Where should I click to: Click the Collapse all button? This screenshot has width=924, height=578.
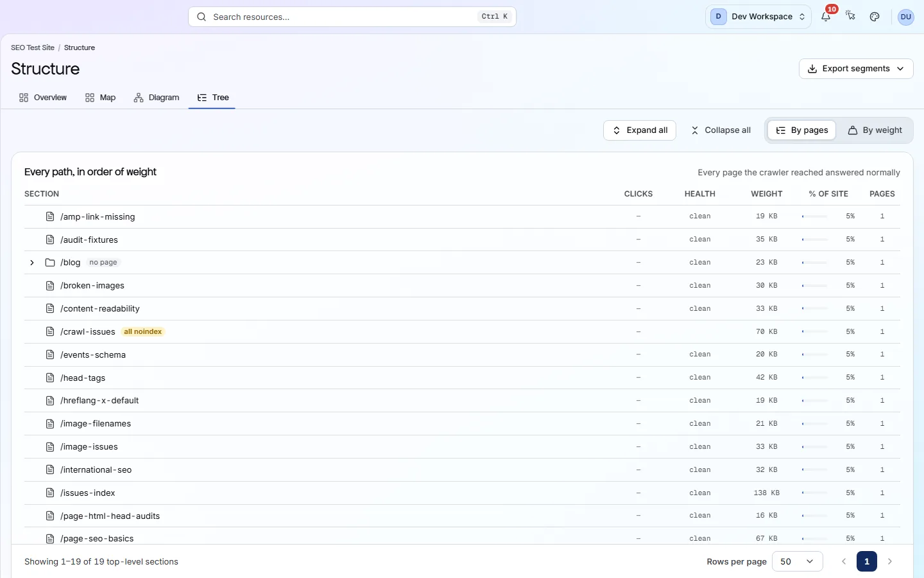721,130
